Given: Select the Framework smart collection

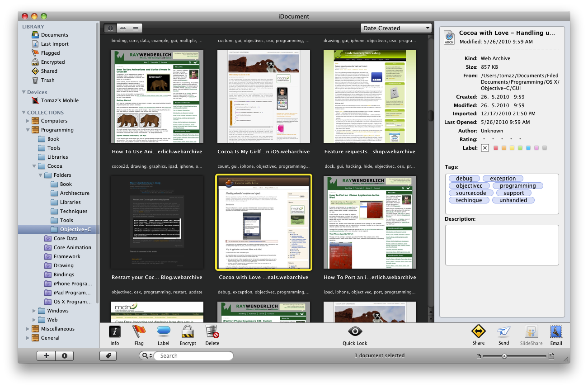Looking at the screenshot, I should 67,256.
